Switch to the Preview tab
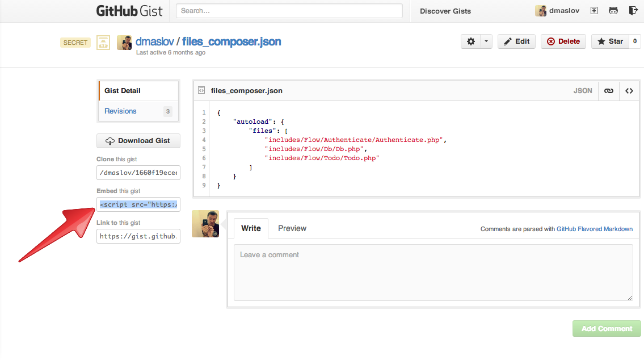 pos(292,228)
